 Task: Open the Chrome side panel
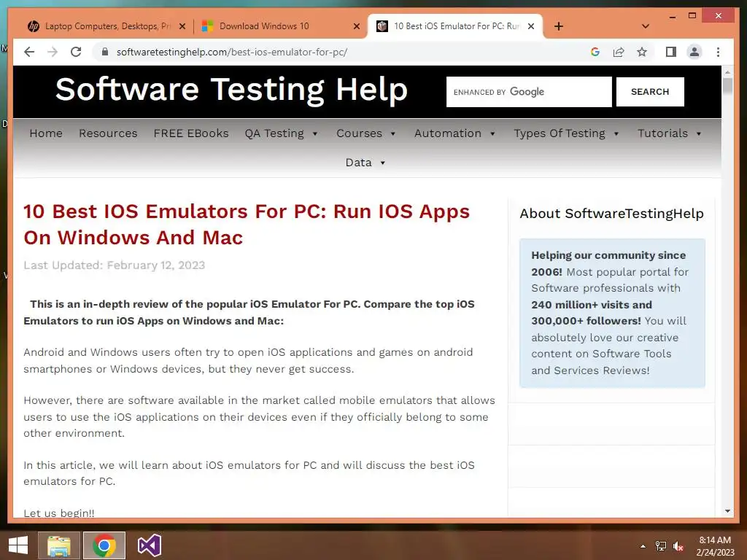coord(671,52)
